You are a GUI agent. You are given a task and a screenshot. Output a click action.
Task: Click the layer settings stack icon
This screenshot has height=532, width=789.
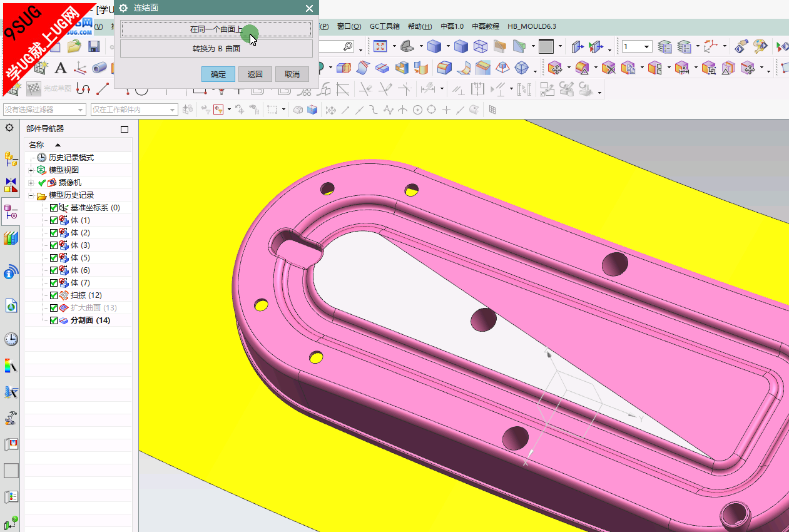pyautogui.click(x=665, y=46)
